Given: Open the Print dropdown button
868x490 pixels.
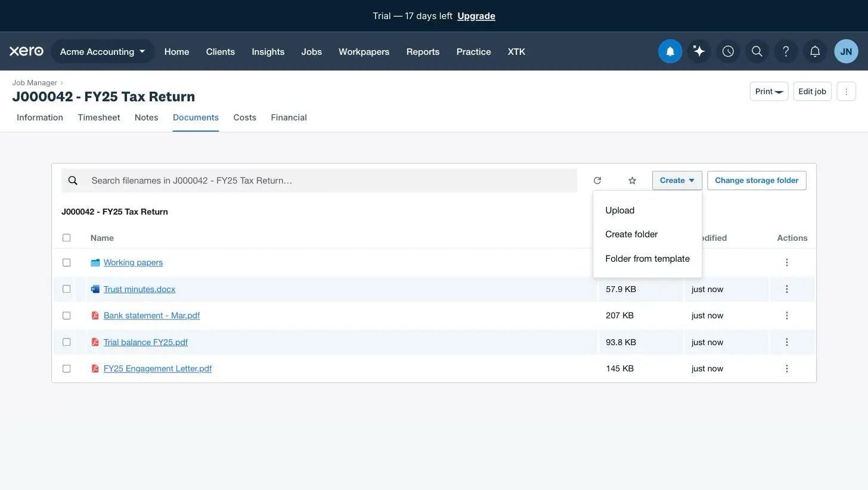Looking at the screenshot, I should click(x=769, y=91).
